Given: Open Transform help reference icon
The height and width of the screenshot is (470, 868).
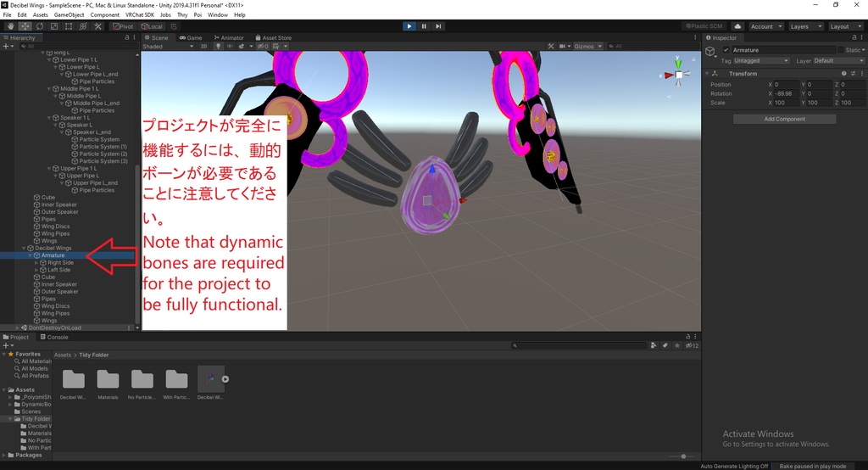Looking at the screenshot, I should (x=843, y=73).
